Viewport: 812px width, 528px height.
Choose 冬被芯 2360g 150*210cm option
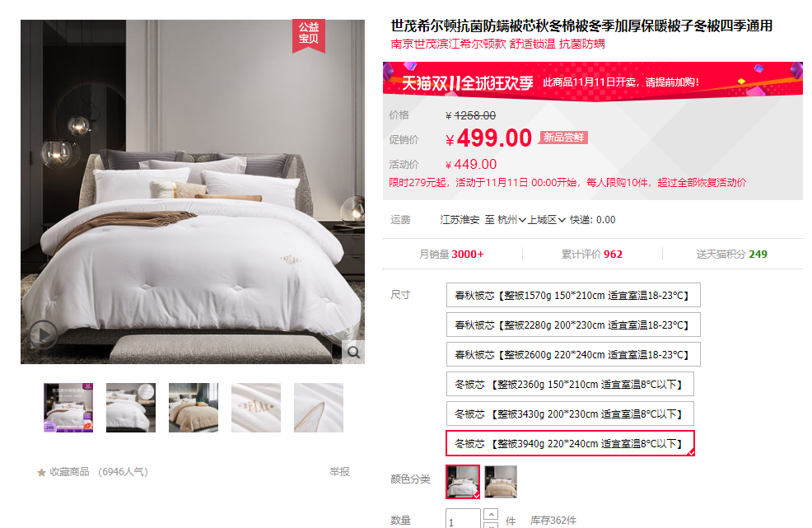(x=570, y=385)
